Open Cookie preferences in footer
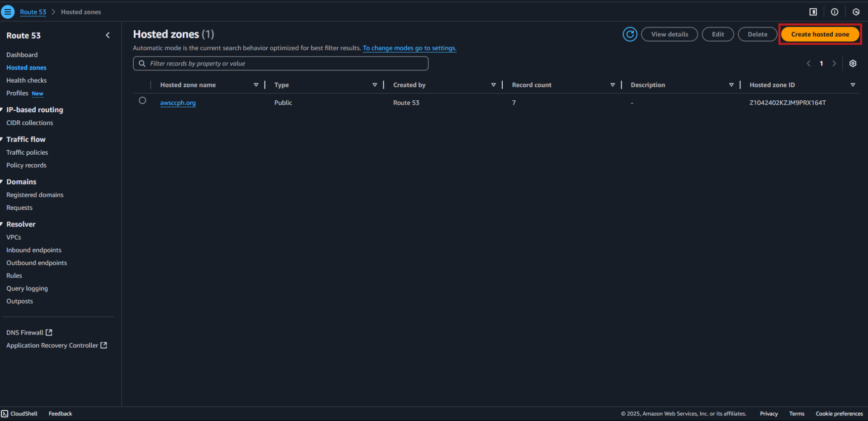868x421 pixels. pos(839,414)
